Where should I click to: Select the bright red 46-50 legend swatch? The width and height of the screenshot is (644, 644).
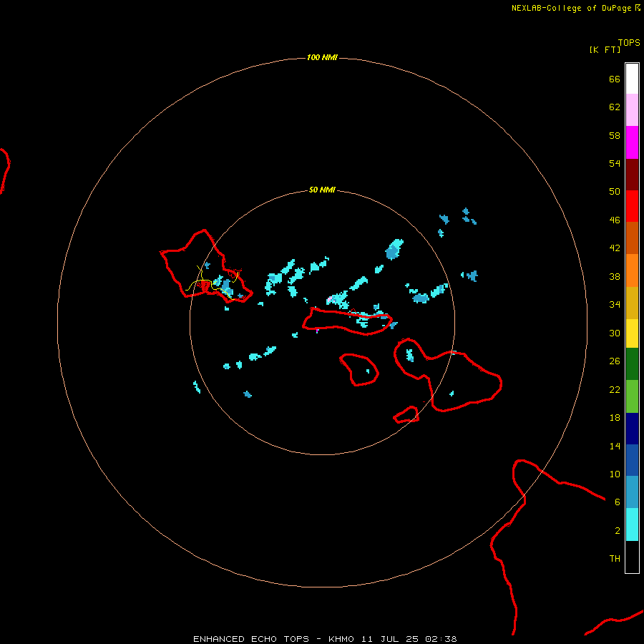pos(632,206)
